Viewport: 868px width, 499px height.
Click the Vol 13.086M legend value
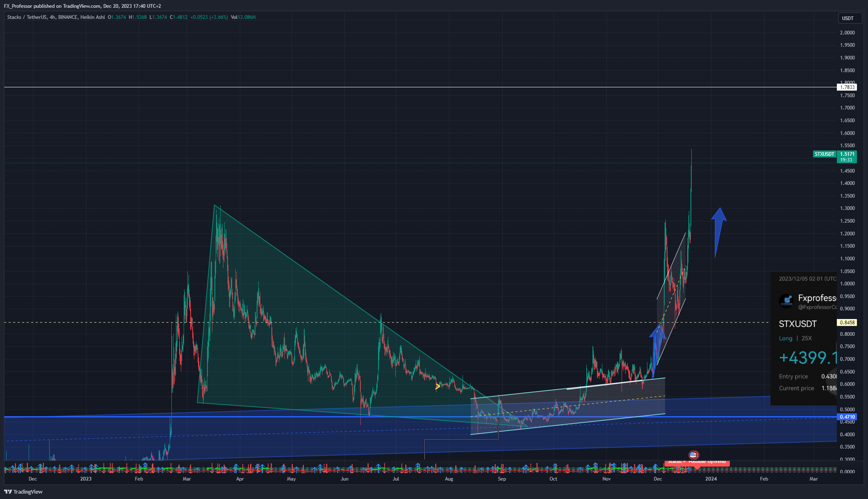(243, 17)
